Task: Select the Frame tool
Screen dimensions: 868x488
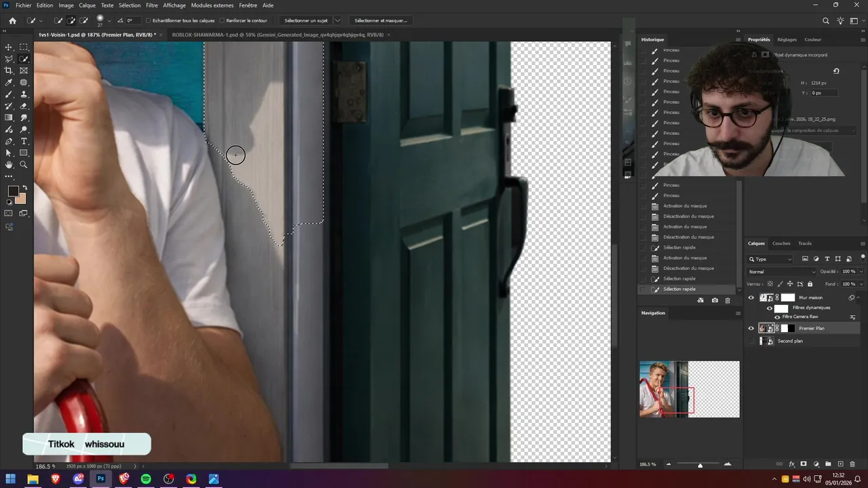Action: click(24, 70)
